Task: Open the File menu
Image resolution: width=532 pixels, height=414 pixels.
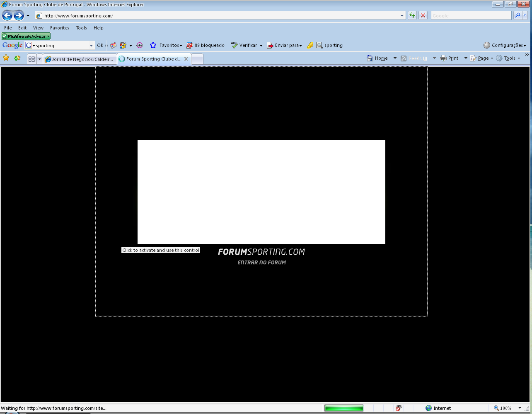Action: click(x=8, y=28)
